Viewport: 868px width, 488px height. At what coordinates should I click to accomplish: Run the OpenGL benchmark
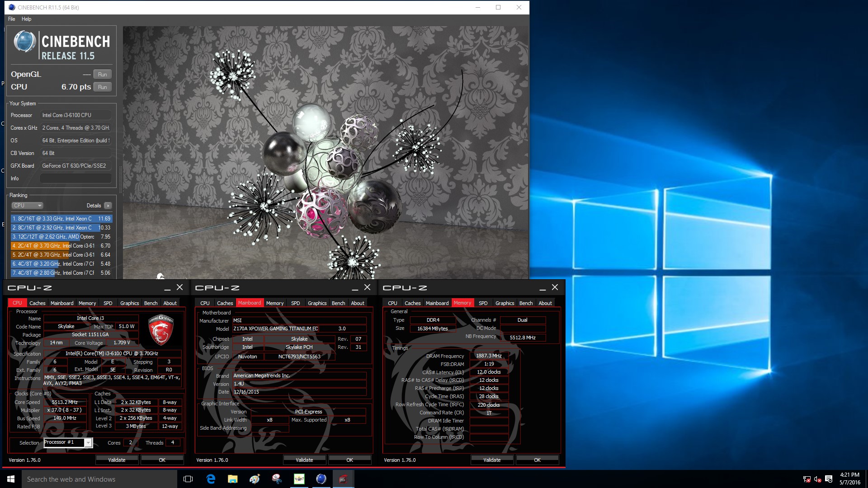tap(103, 75)
